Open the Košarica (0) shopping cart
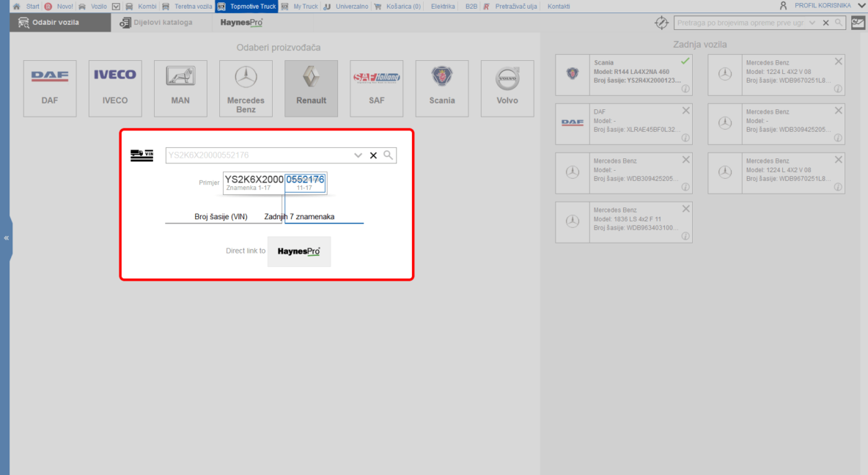The height and width of the screenshot is (475, 868). [x=403, y=7]
